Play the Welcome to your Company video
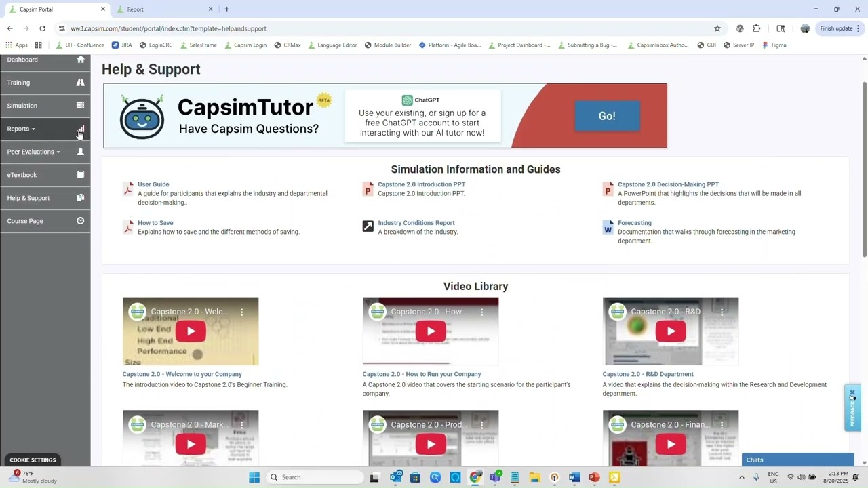The image size is (868, 488). point(191,331)
